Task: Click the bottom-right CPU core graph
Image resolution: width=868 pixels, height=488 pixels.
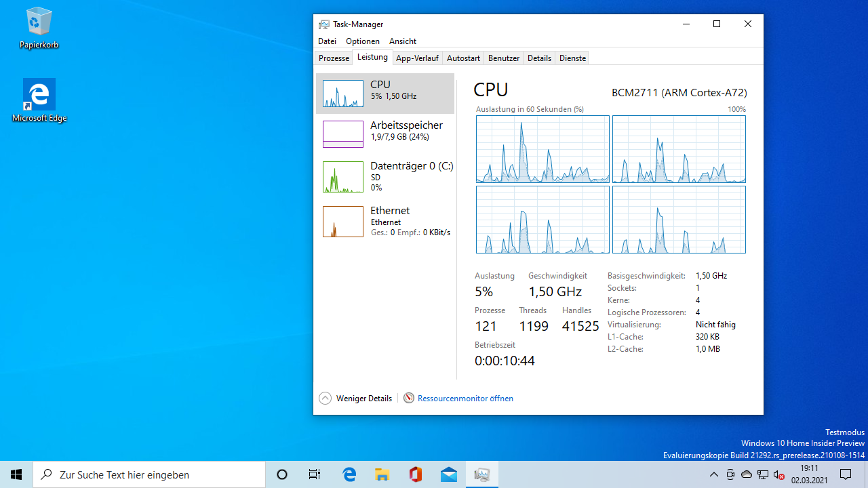Action: (x=679, y=220)
